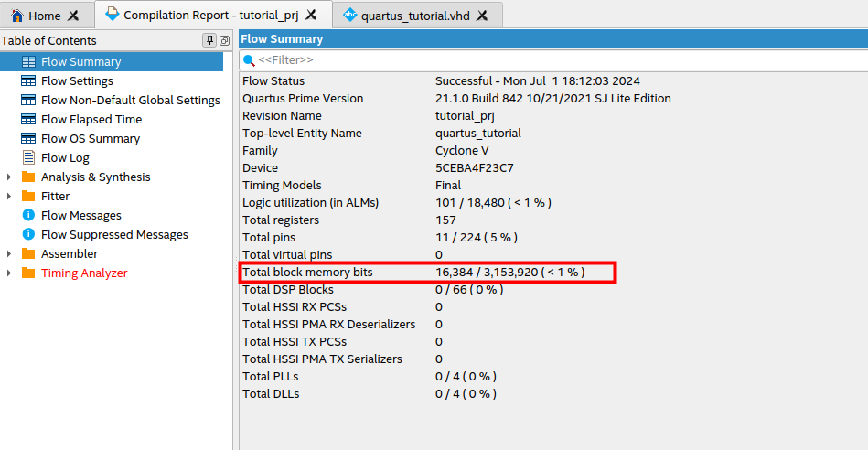Image resolution: width=868 pixels, height=450 pixels.
Task: Expand the Assembler tree node
Action: point(9,254)
